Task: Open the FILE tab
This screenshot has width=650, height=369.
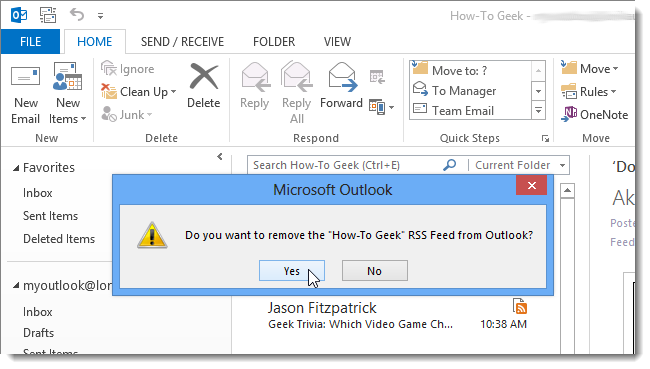Action: coord(30,42)
